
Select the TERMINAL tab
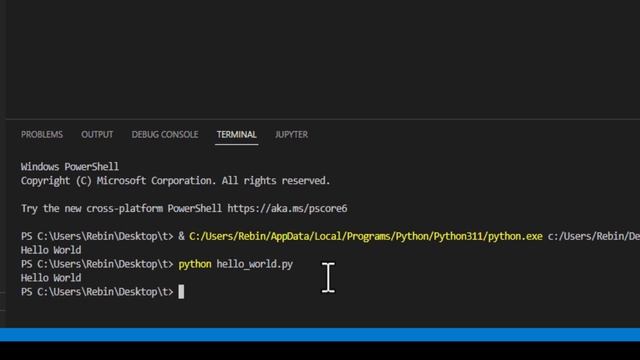tap(237, 135)
